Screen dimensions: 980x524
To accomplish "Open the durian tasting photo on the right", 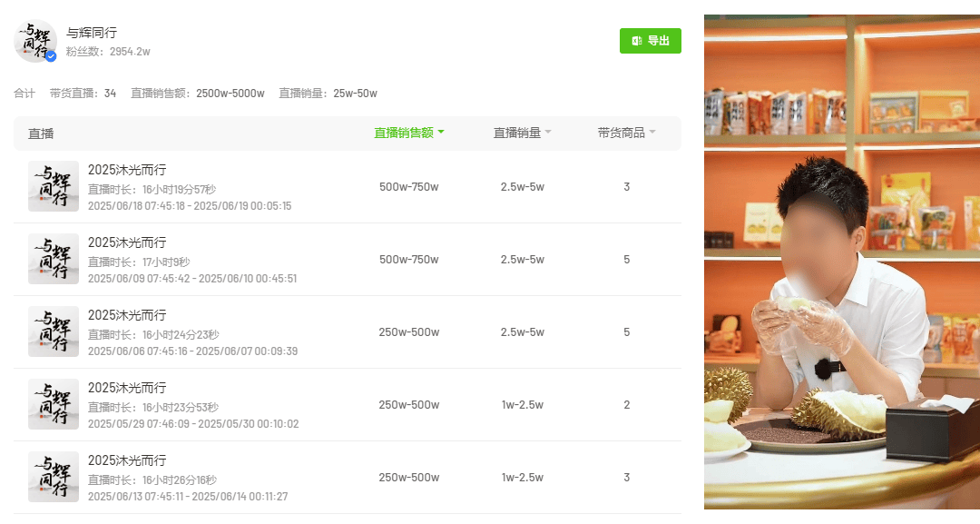I will click(x=842, y=262).
